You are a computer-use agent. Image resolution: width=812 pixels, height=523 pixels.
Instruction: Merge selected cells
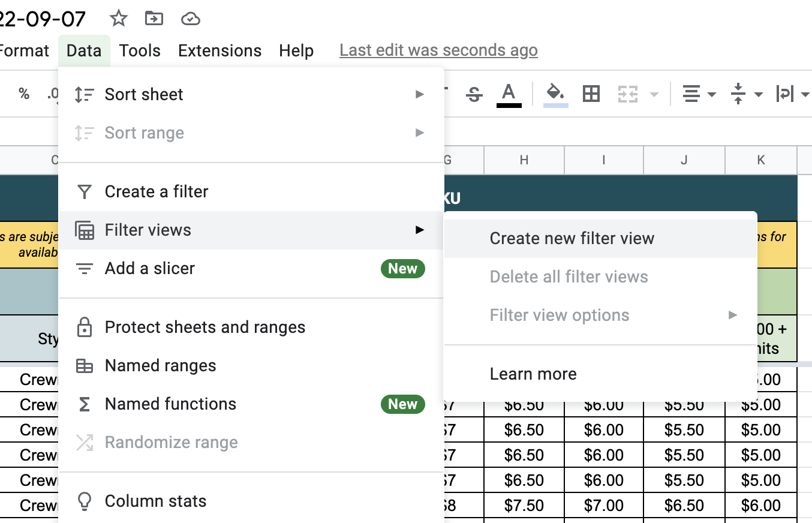(627, 94)
